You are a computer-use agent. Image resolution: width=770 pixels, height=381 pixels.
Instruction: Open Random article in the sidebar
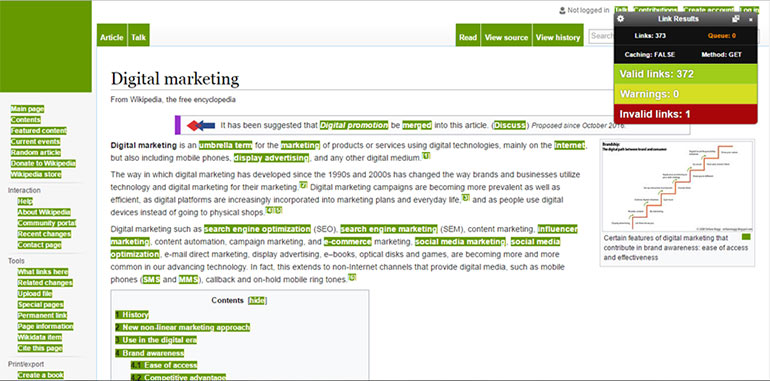coord(35,153)
